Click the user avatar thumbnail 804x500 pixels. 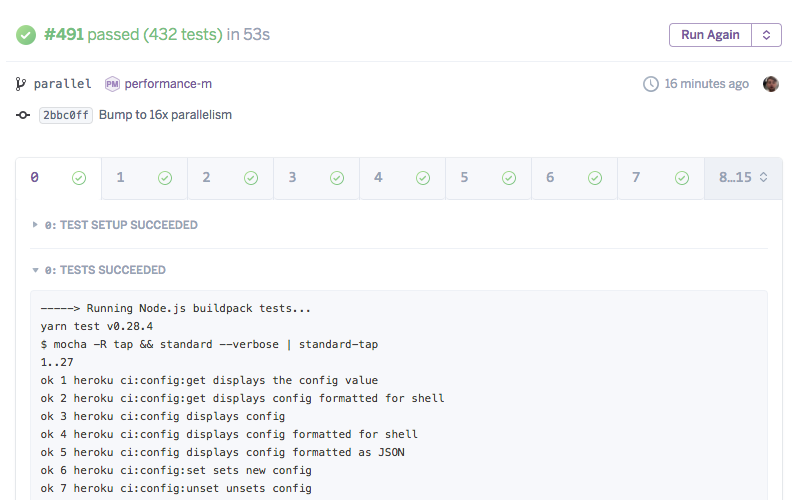(771, 84)
